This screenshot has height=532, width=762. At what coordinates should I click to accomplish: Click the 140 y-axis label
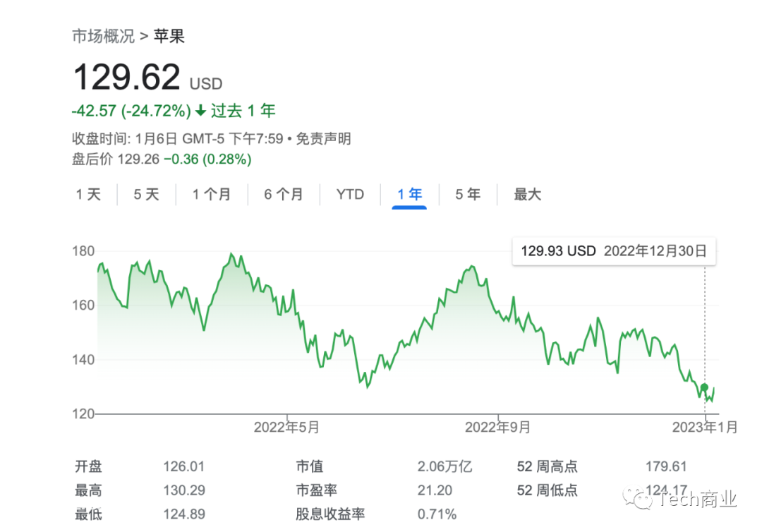(83, 360)
